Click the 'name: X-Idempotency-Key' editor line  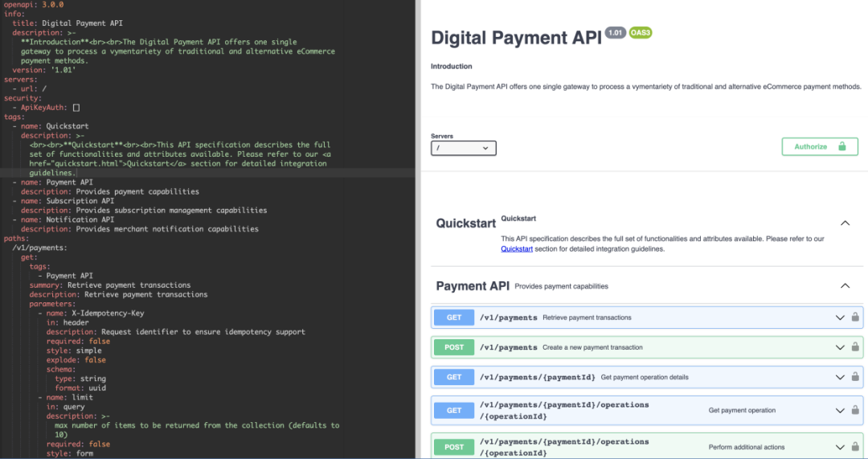click(x=92, y=314)
